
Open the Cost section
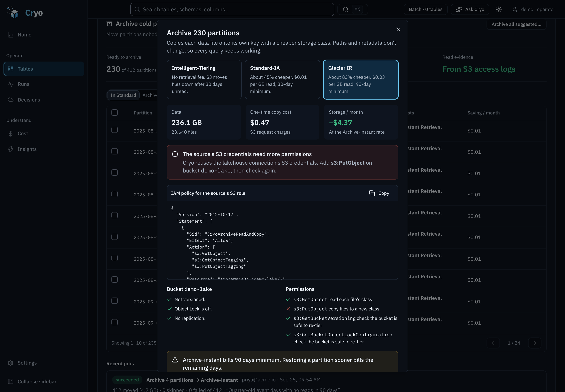pyautogui.click(x=44, y=133)
